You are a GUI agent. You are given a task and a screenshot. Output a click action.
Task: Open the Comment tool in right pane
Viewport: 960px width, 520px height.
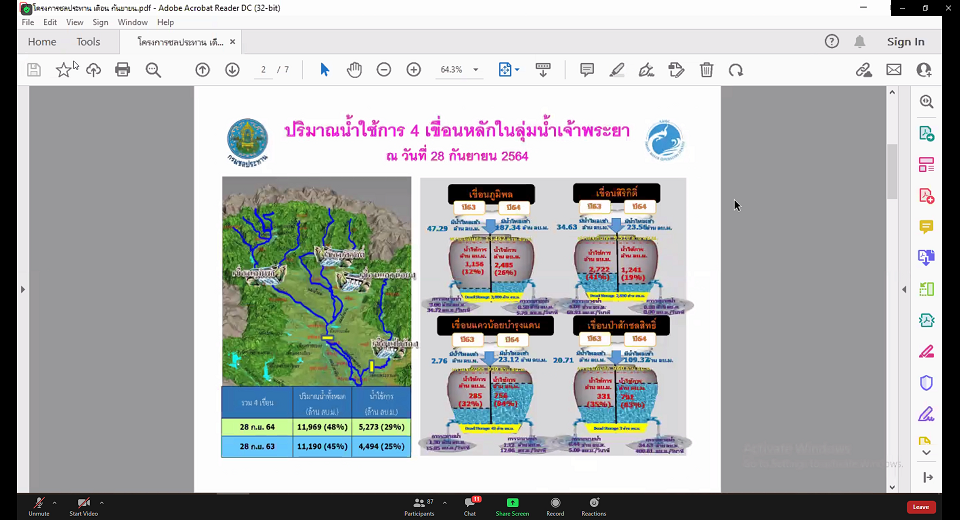(926, 227)
